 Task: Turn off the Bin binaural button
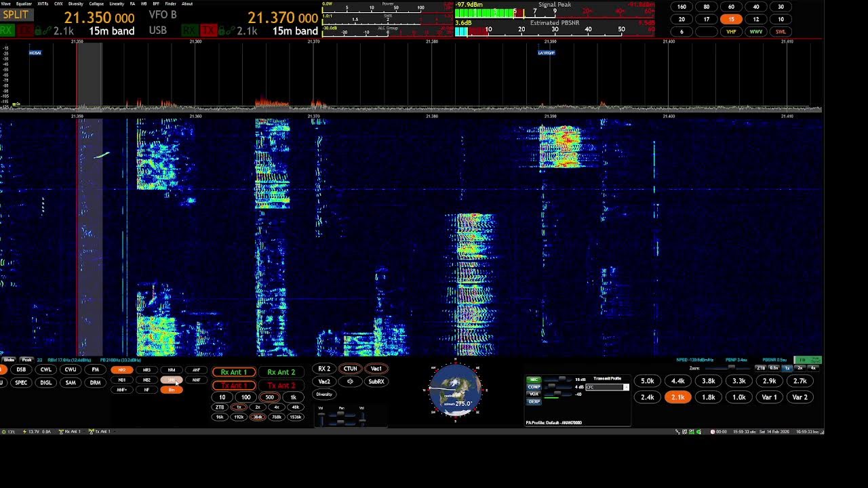(x=172, y=390)
